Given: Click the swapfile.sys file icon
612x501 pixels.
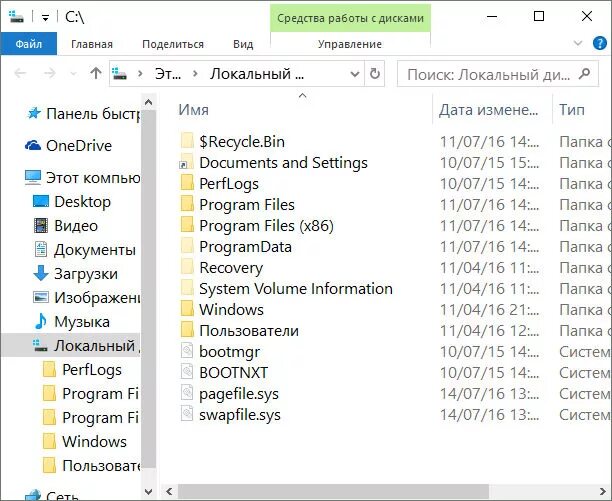Looking at the screenshot, I should coord(187,414).
